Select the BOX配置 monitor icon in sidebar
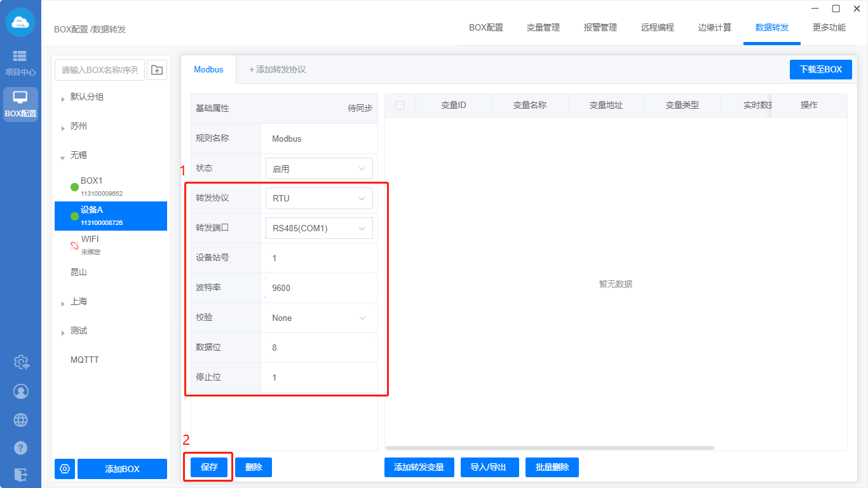 click(20, 104)
